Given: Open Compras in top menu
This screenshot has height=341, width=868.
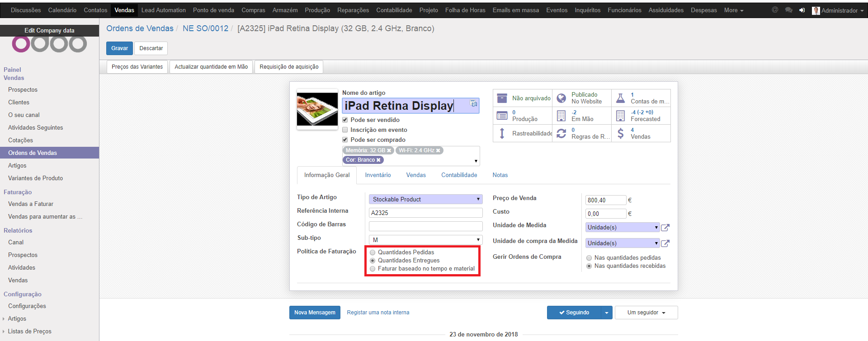Looking at the screenshot, I should click(253, 10).
